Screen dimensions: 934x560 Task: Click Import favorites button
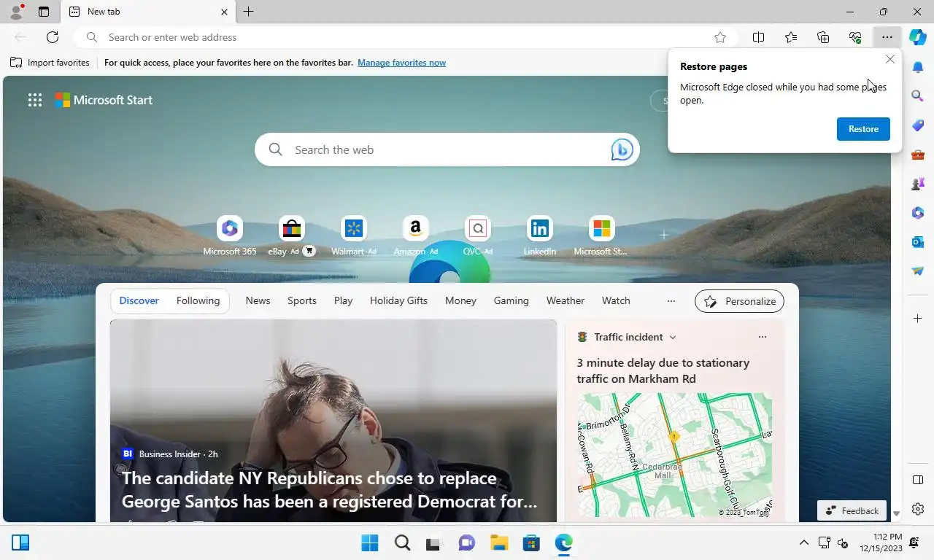click(50, 63)
